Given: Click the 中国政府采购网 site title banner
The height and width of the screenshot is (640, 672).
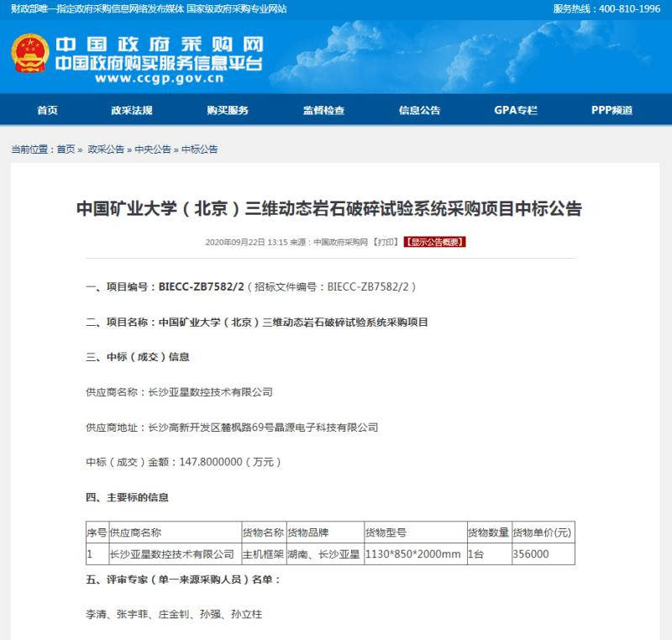Looking at the screenshot, I should point(159,44).
